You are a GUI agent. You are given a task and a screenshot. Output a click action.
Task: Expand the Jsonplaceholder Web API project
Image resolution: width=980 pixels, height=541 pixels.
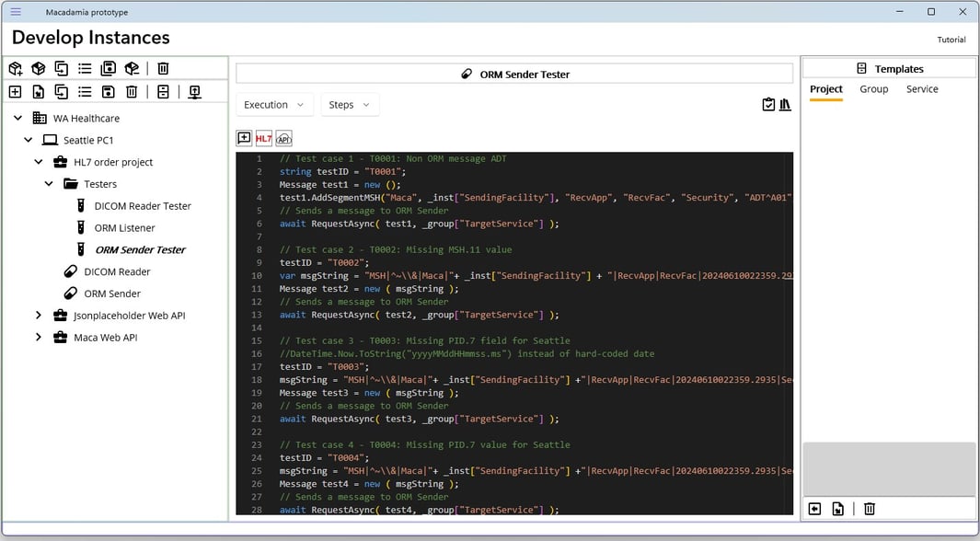coord(39,316)
